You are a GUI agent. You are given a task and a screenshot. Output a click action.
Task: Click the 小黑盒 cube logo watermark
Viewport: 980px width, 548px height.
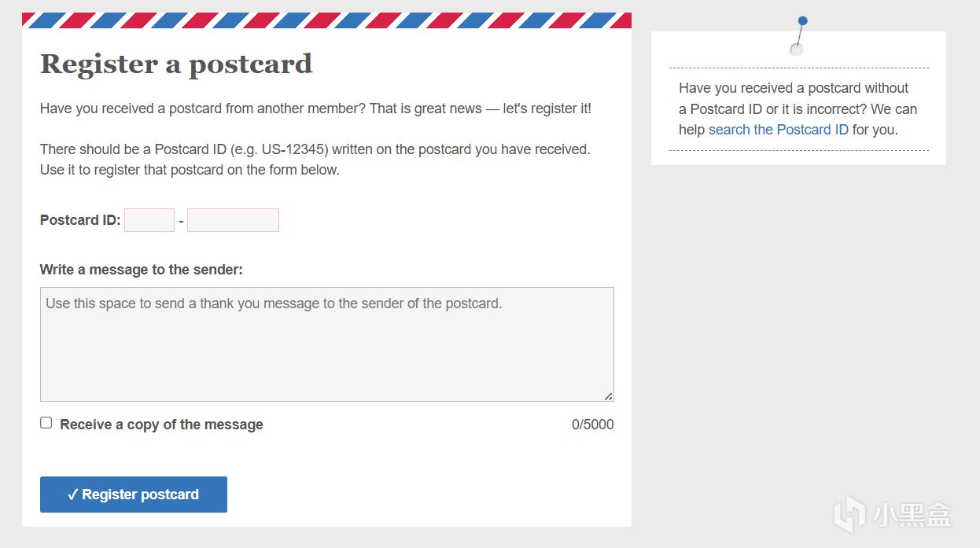point(849,513)
